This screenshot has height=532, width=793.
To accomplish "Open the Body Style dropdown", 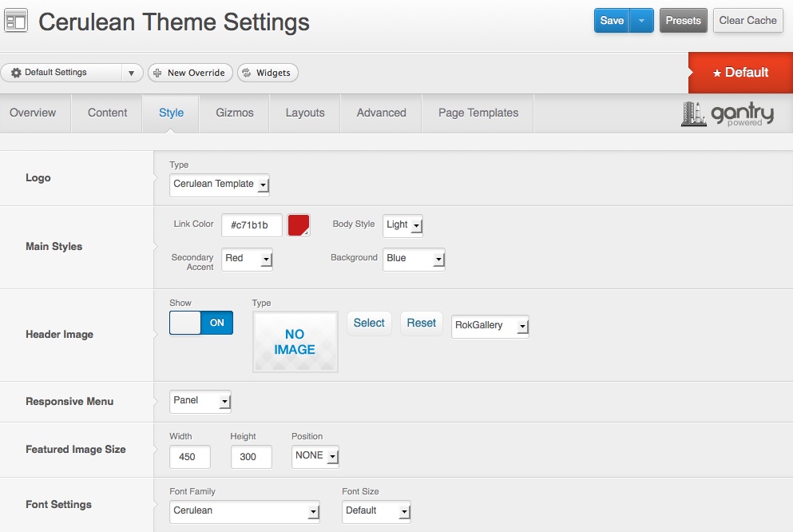I will (402, 225).
